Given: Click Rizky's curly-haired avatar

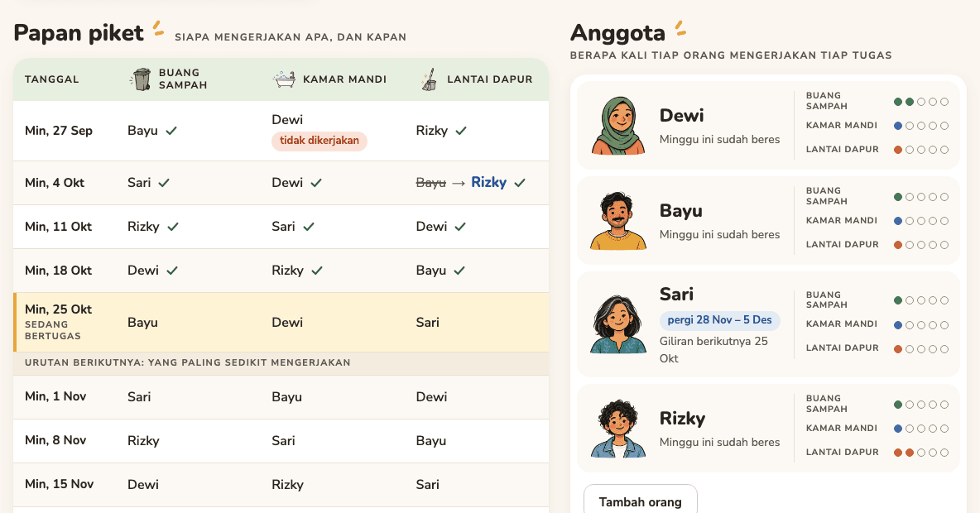Looking at the screenshot, I should click(x=618, y=429).
